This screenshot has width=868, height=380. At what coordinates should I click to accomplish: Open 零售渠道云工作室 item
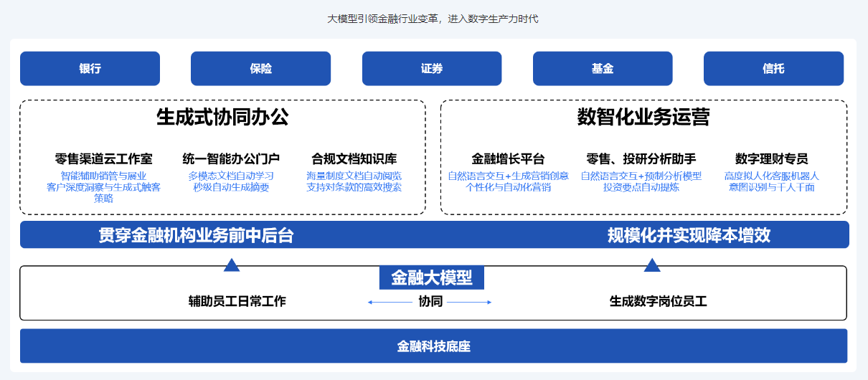click(x=103, y=158)
